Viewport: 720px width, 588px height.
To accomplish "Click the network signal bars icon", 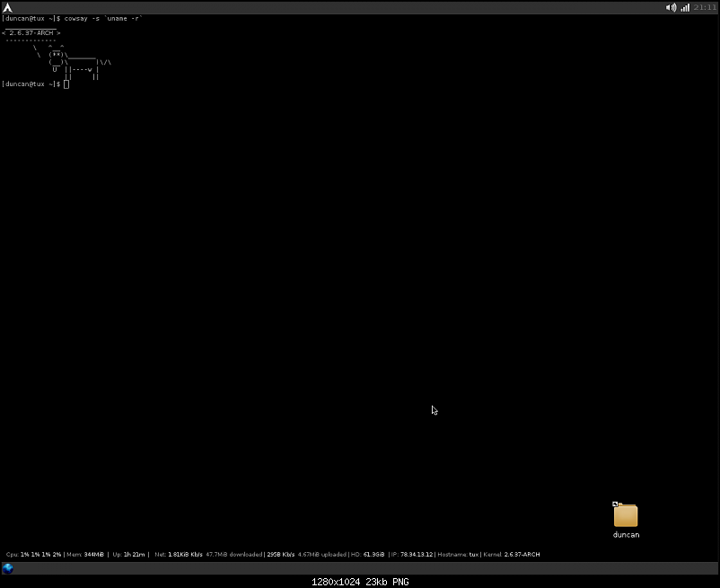I will [x=685, y=7].
